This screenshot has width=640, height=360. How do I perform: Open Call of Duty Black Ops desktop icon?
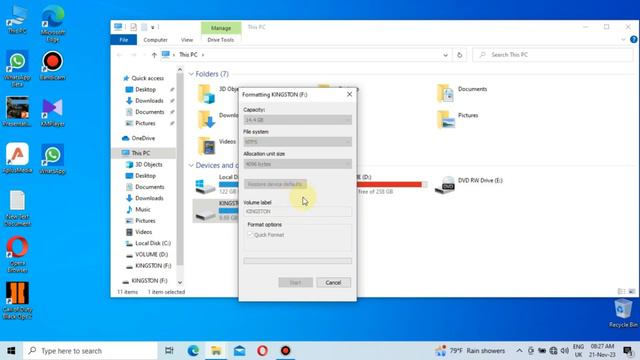(x=17, y=300)
